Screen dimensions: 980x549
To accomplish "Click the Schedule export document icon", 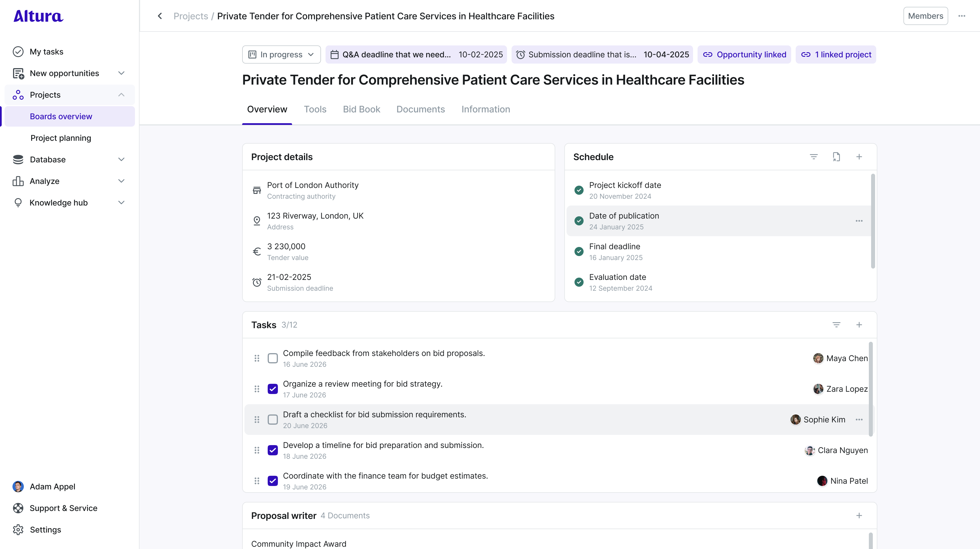I will click(836, 157).
